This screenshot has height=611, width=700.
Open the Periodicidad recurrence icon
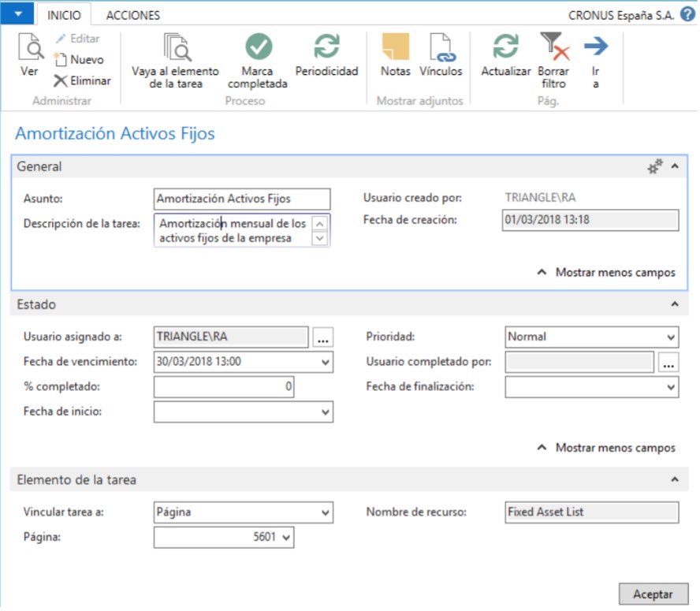click(327, 59)
